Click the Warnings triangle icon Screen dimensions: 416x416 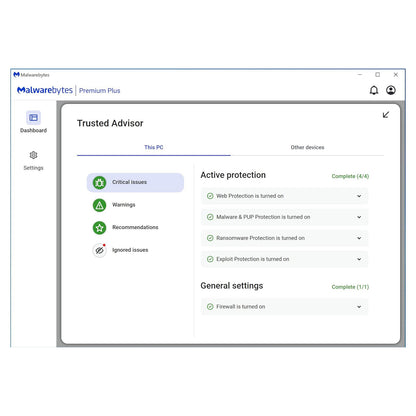99,205
